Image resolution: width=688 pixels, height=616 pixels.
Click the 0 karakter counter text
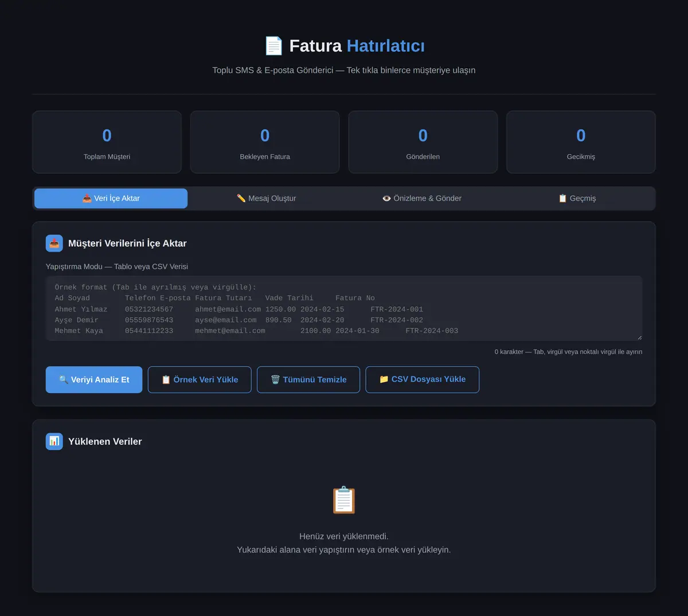click(568, 352)
